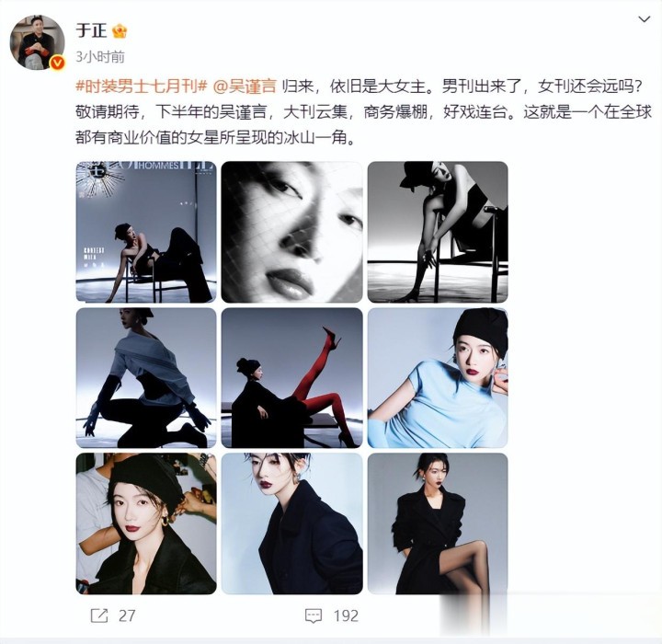
Task: Open the kneeling white shirt photo
Action: tap(146, 378)
